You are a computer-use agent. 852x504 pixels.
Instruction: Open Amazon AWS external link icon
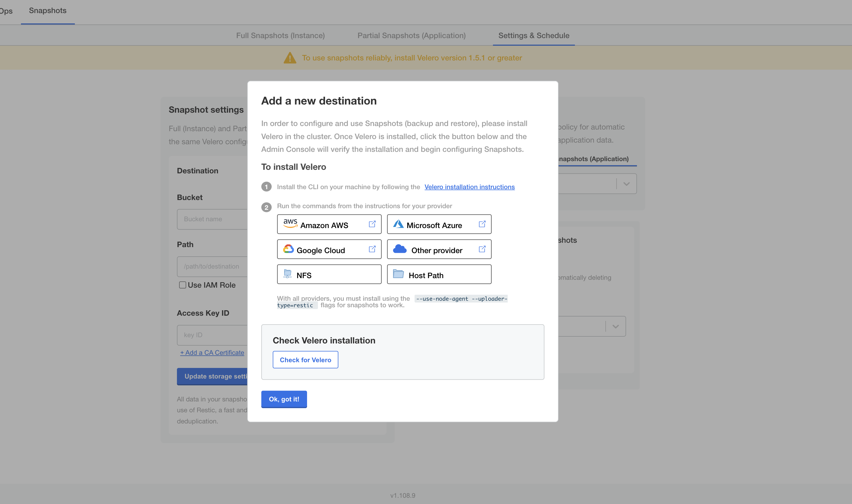[x=372, y=224]
